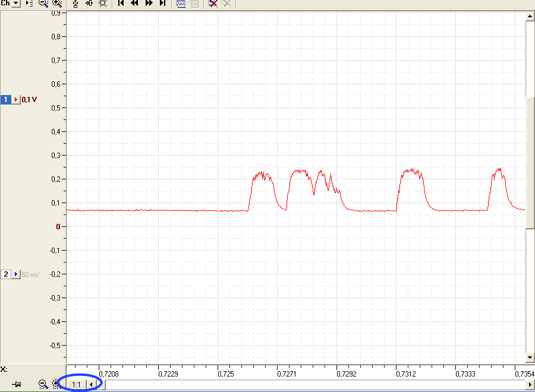535x392 pixels.
Task: Jump to the start of the recording
Action: [121, 4]
